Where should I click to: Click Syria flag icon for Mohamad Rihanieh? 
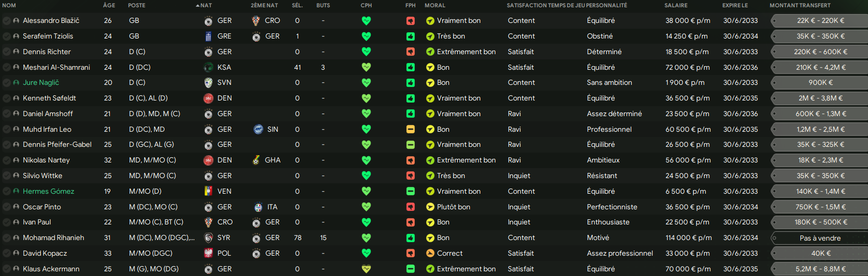click(208, 238)
